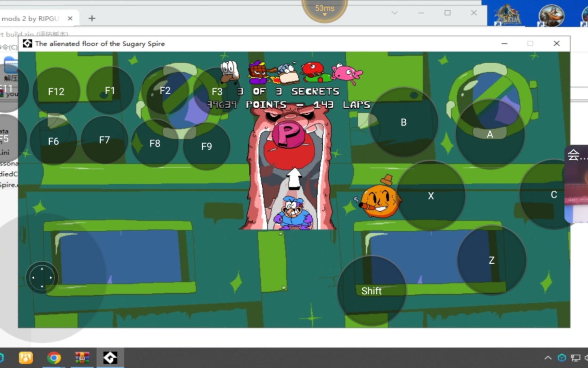Viewport: 588px width, 368px height.
Task: Open the yellow app taskbar icon
Action: [x=26, y=358]
